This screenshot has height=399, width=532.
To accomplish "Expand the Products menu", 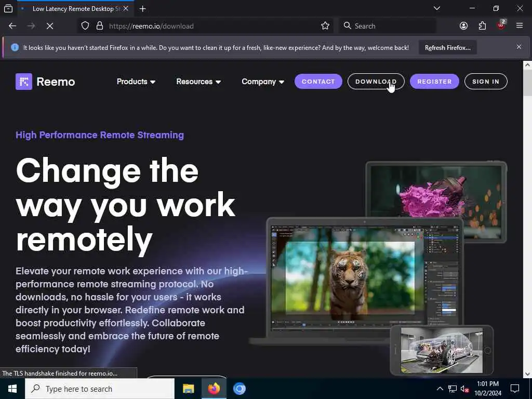I will coord(136,82).
